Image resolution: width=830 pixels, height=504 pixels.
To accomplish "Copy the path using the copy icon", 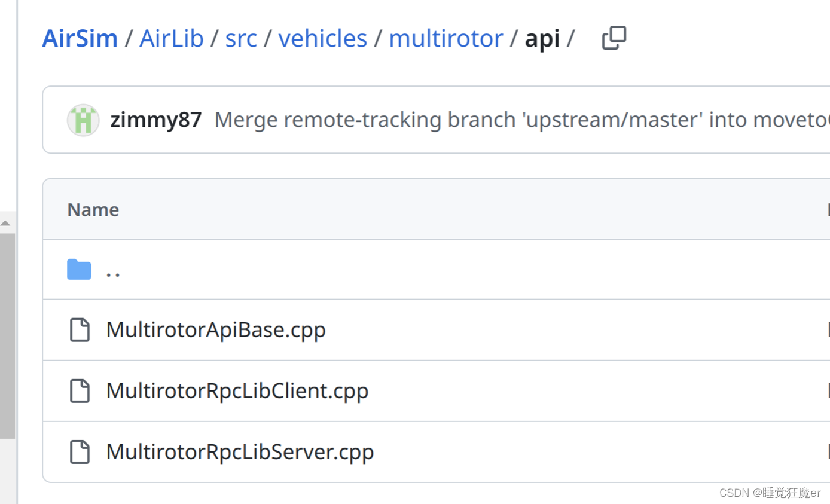I will coord(614,38).
